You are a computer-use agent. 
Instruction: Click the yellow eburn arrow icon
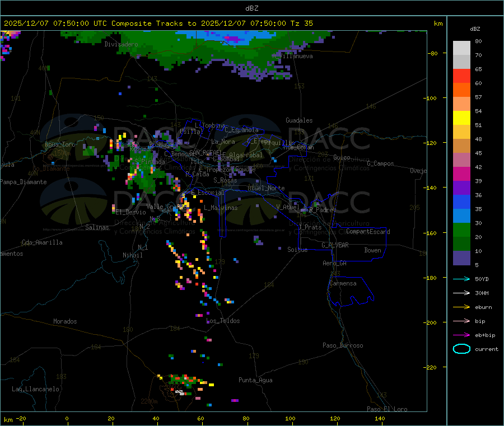pos(461,307)
